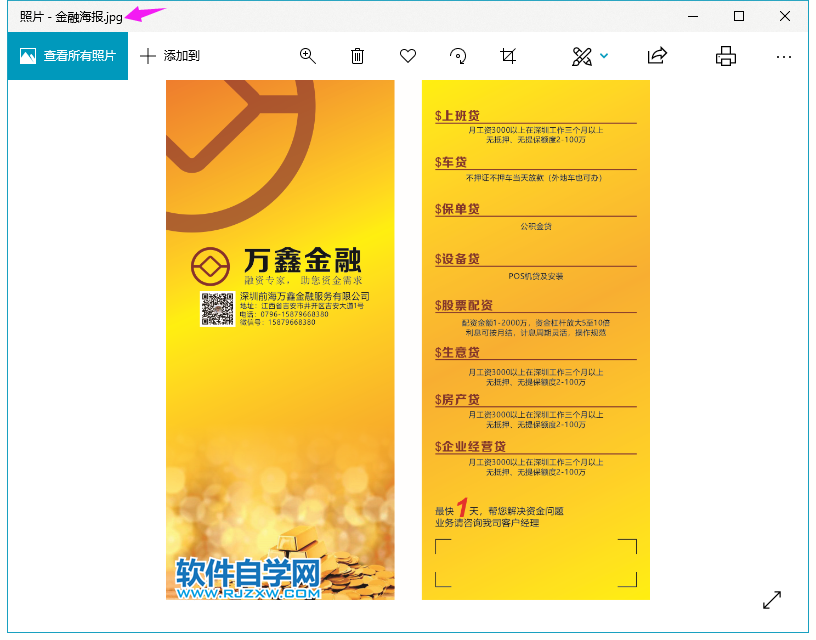Click the right yellow poster panel
This screenshot has width=816, height=640.
tap(536, 340)
